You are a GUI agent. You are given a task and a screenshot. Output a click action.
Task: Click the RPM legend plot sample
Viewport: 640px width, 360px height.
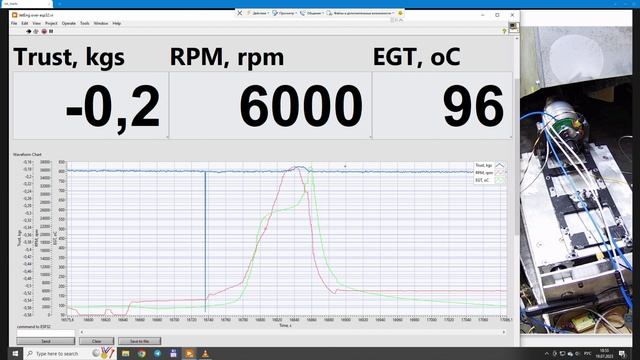[x=499, y=173]
